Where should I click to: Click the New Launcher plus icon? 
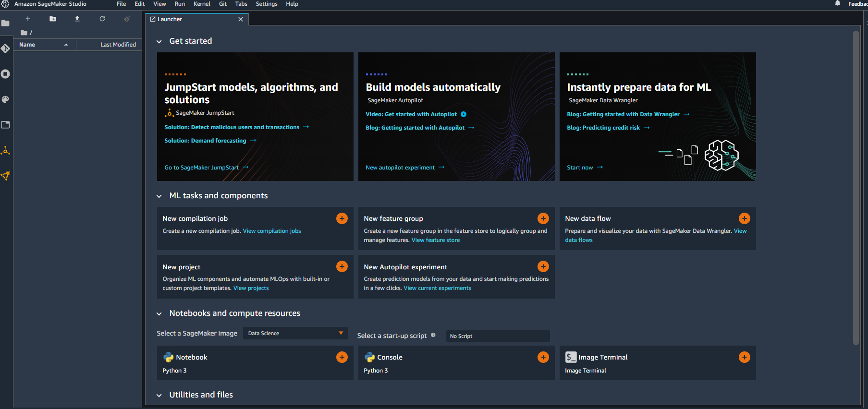(x=28, y=19)
